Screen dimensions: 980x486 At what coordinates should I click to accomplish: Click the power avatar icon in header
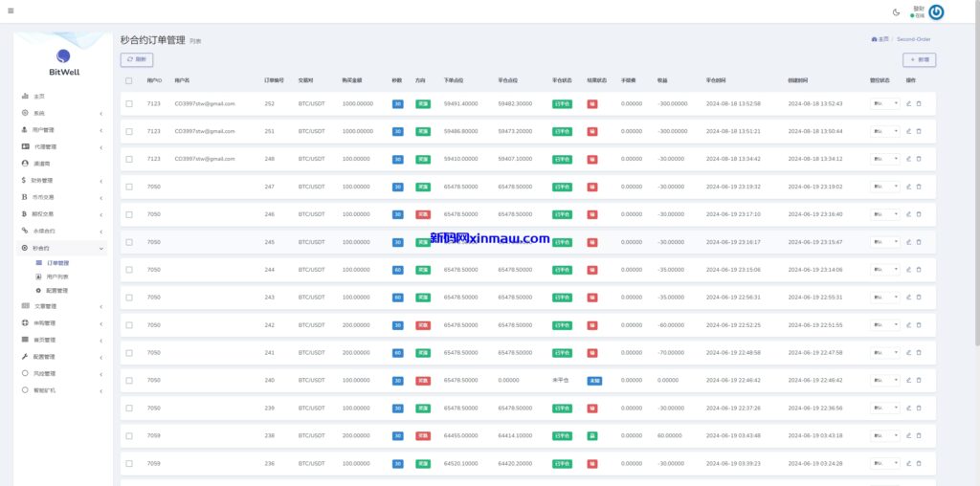click(936, 12)
